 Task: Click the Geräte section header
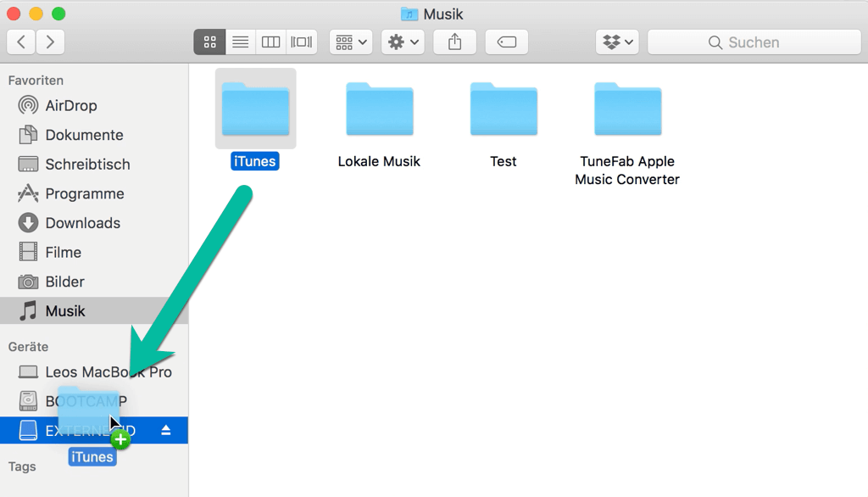28,347
